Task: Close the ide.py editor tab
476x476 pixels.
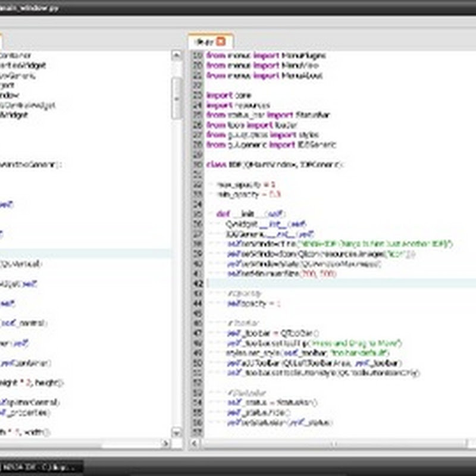Action: (221, 42)
